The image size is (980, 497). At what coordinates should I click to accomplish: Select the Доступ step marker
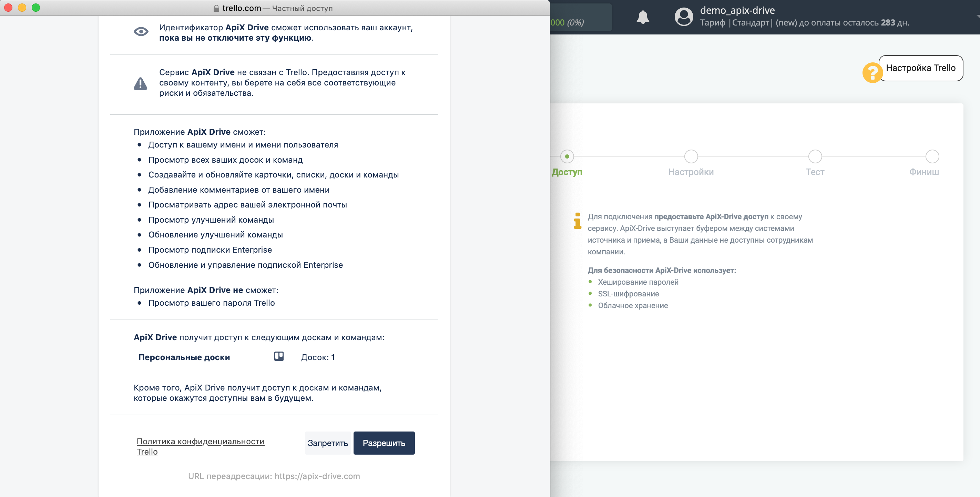567,156
